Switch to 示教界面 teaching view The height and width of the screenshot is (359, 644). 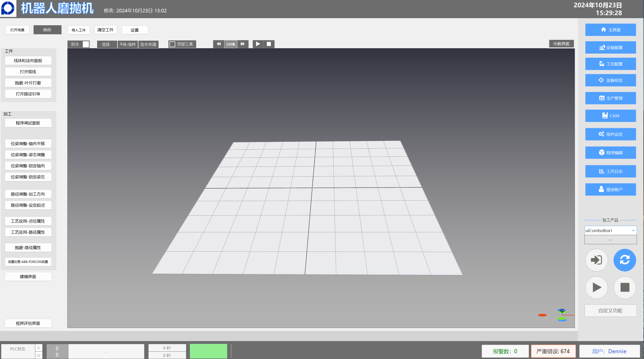(x=561, y=44)
